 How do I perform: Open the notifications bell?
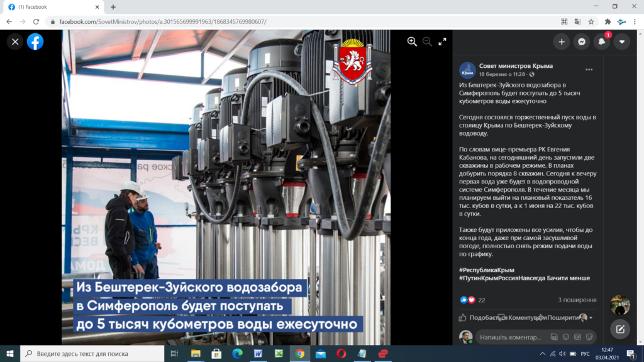(602, 42)
